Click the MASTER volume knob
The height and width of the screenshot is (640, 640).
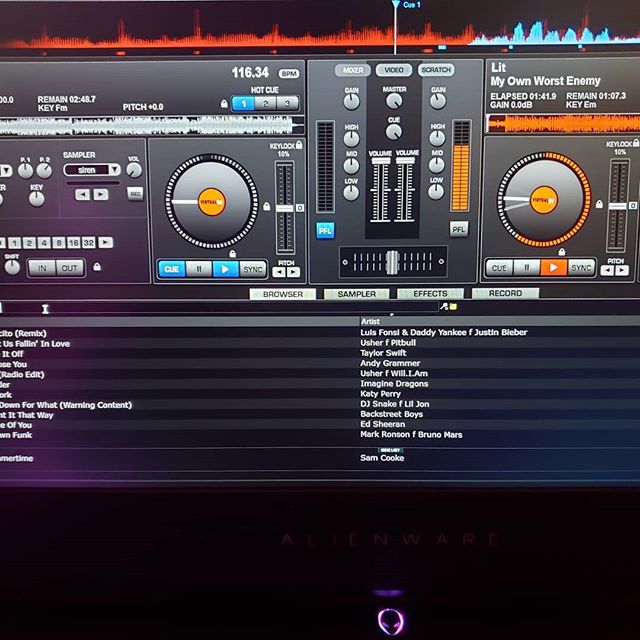394,101
